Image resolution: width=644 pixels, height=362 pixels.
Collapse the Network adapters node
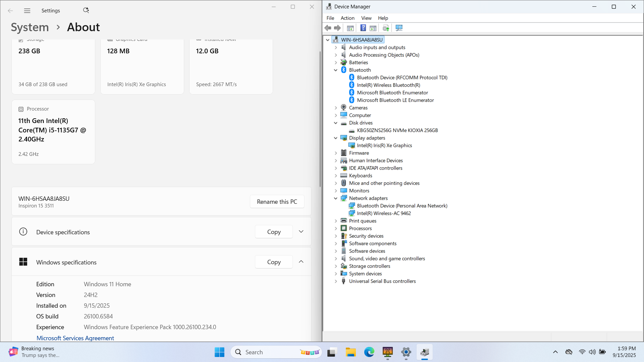[x=336, y=198]
